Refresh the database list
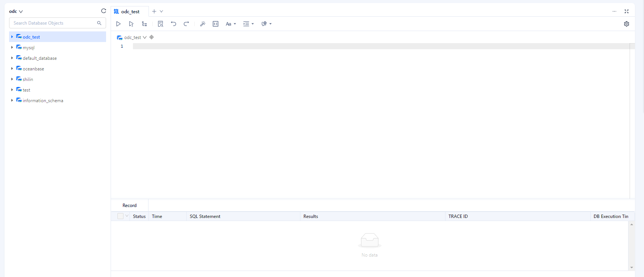The image size is (644, 277). 104,11
